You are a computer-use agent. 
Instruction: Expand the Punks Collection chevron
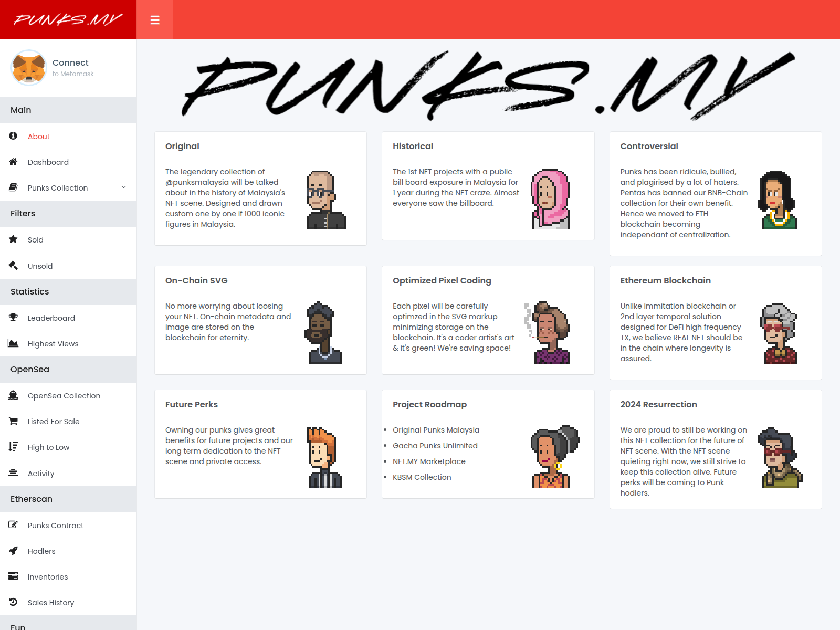(124, 187)
